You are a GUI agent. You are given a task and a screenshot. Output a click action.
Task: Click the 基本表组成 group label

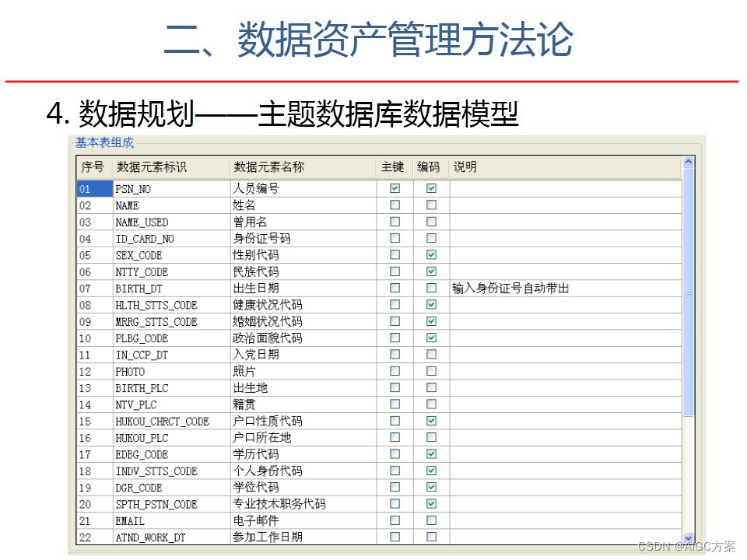104,142
